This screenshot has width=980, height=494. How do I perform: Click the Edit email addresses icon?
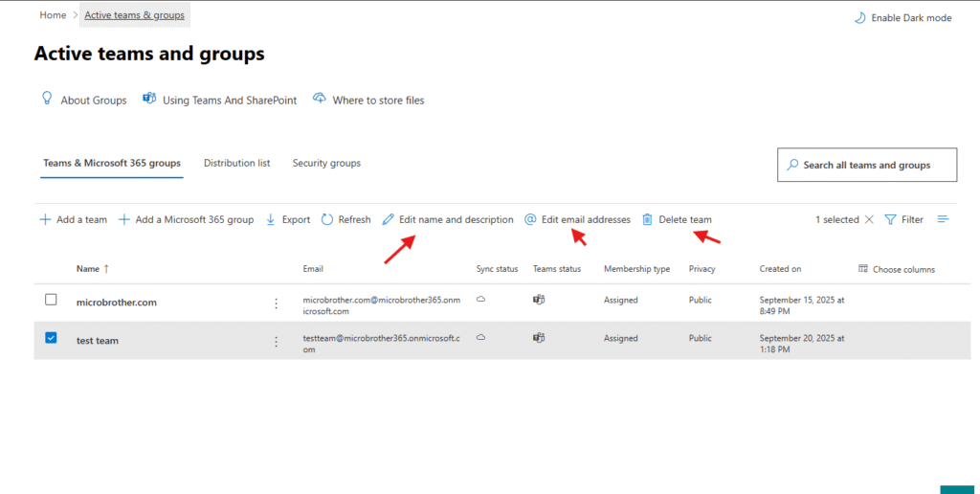coord(530,220)
